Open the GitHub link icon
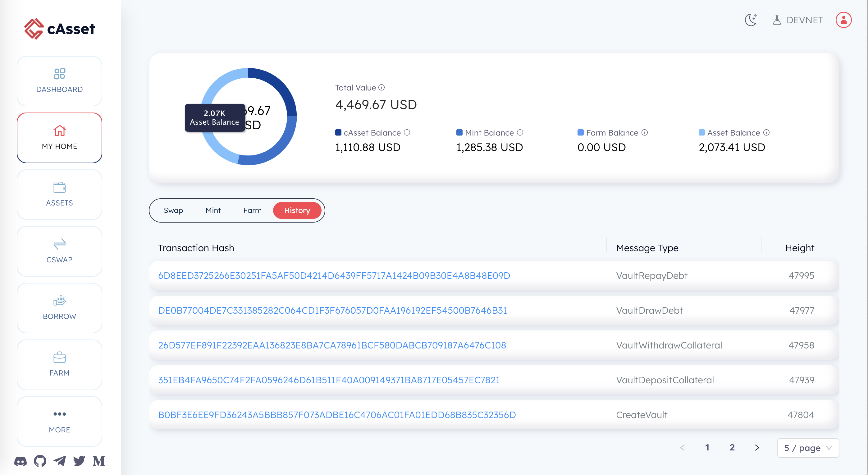This screenshot has height=475, width=868. tap(40, 461)
